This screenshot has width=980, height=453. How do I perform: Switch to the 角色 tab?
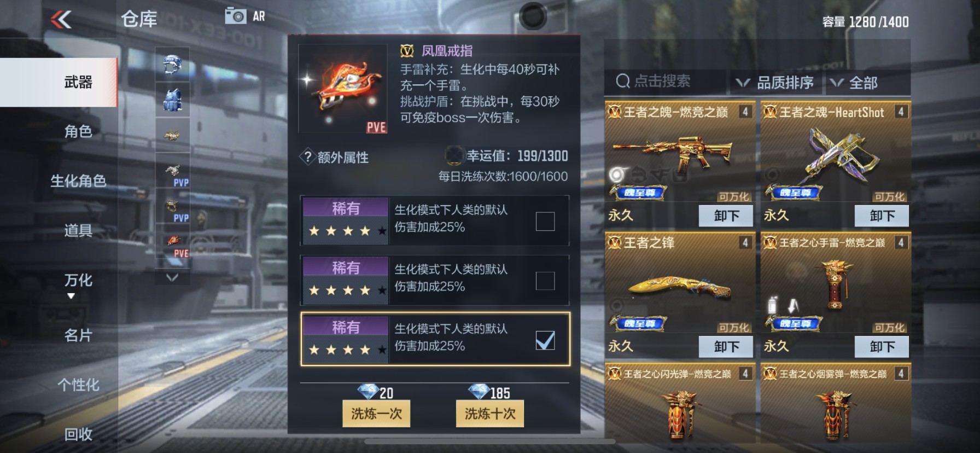coord(78,131)
